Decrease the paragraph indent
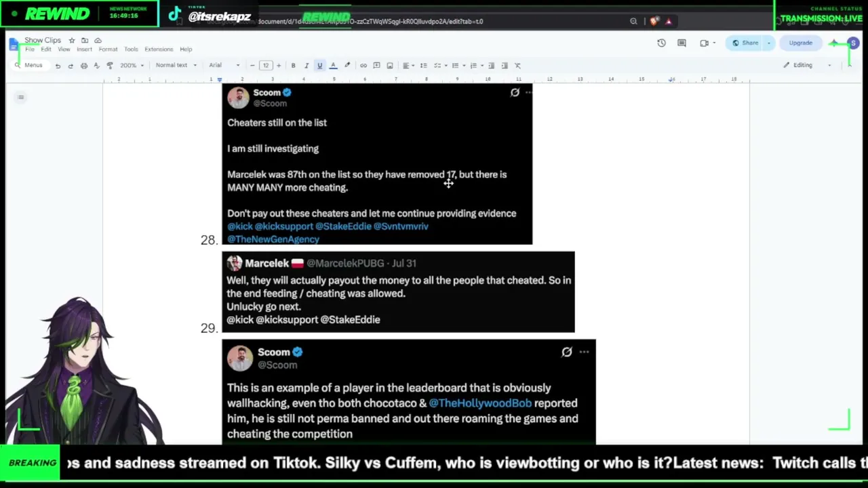This screenshot has width=868, height=488. click(x=492, y=66)
